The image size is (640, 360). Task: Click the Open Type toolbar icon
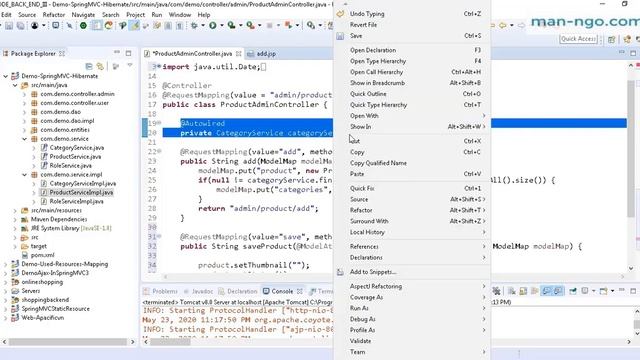click(122, 25)
